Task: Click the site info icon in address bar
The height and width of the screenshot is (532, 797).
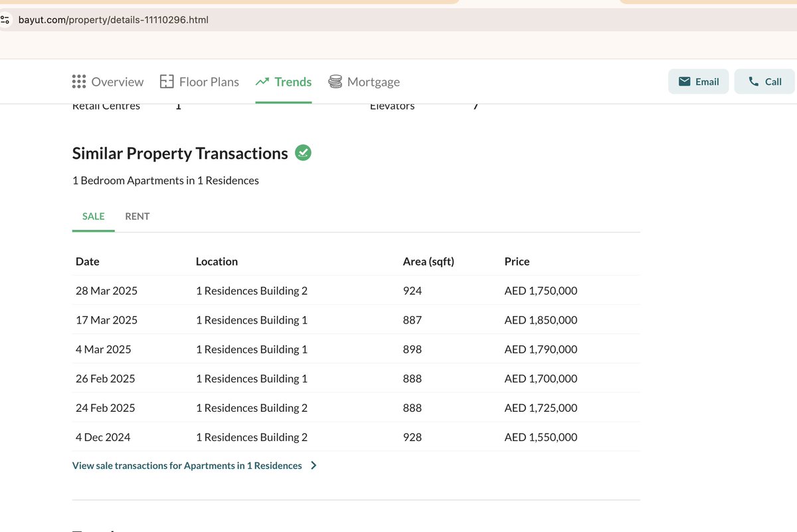Action: 5,20
